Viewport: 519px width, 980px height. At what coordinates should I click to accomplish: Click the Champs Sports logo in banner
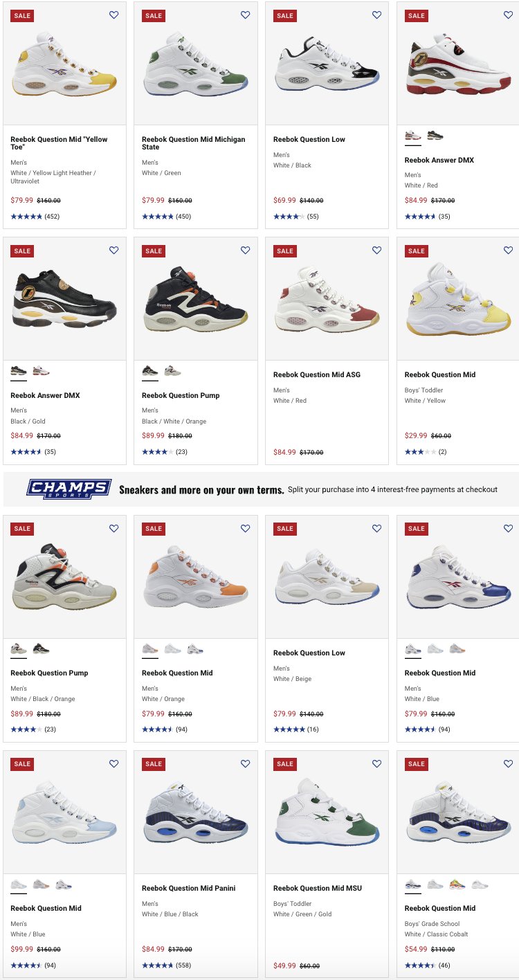[69, 489]
